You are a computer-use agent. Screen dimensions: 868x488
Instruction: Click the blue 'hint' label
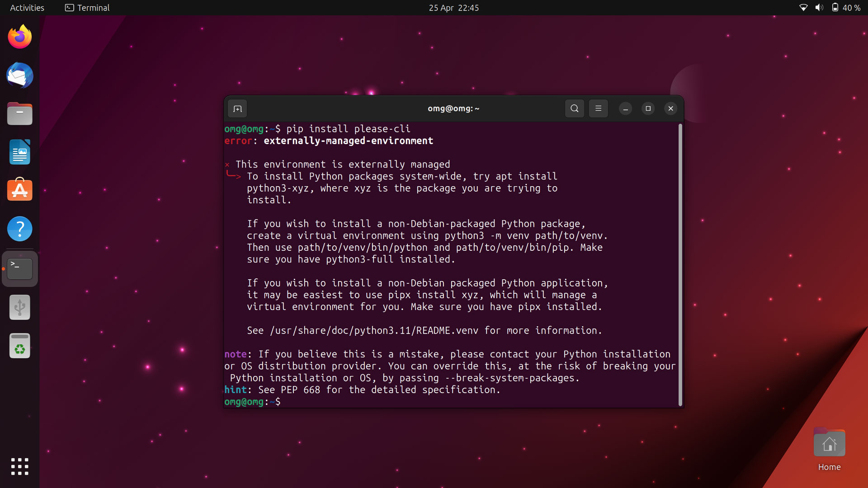[236, 390]
